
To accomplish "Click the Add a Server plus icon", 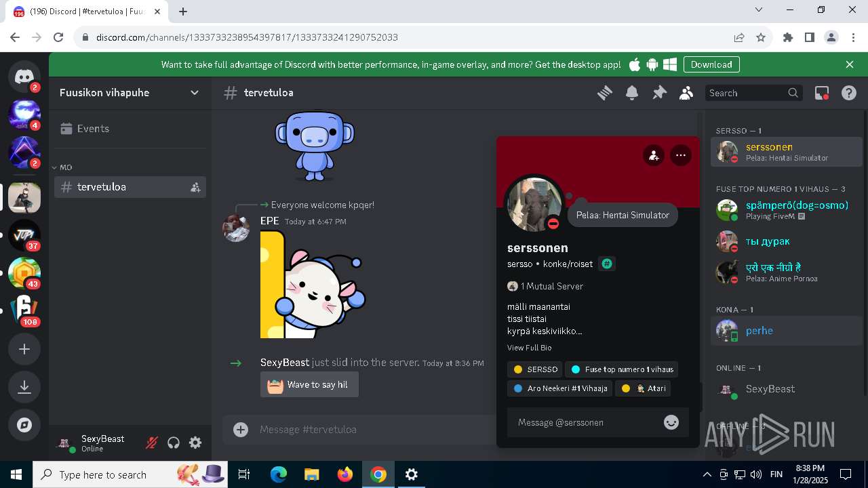I will pos(24,349).
